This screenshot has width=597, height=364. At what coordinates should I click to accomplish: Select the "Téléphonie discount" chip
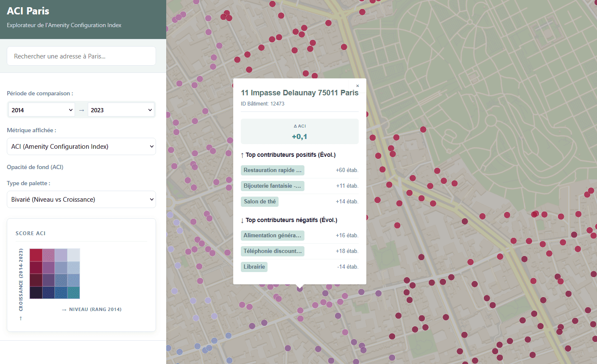pyautogui.click(x=272, y=251)
